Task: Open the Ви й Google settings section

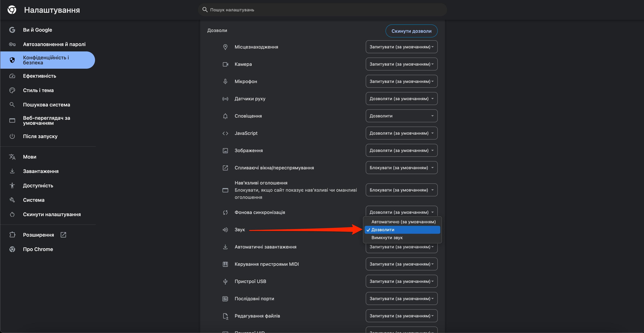Action: [x=48, y=30]
